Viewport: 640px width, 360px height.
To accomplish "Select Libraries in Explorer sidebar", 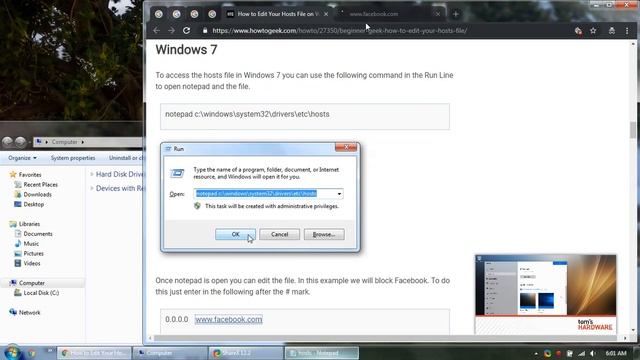I will (29, 224).
